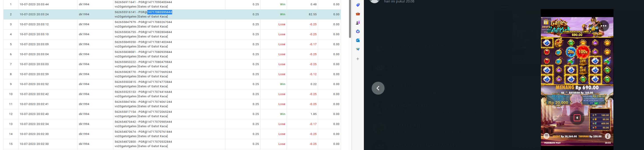Image resolution: width=644 pixels, height=150 pixels.
Task: Select timestamp 10-07-2023 20:02:34
Action: pos(34,124)
